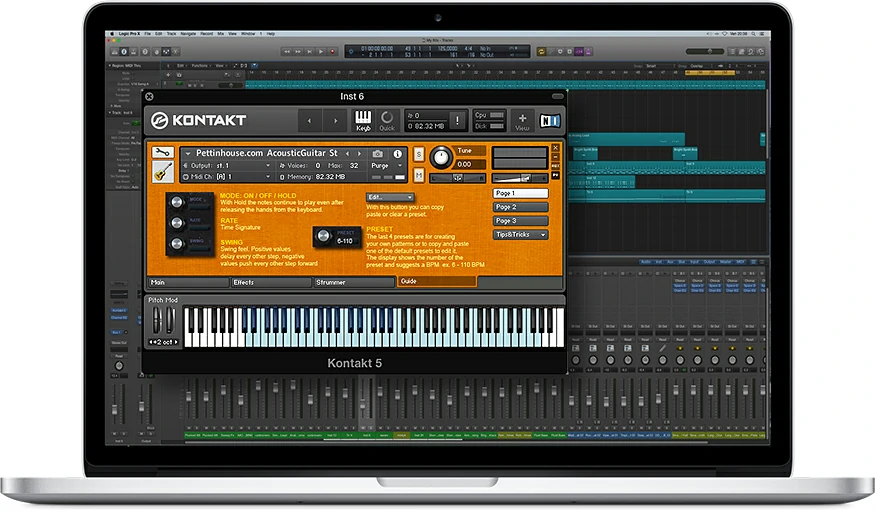Image resolution: width=875 pixels, height=512 pixels.
Task: Click the add track plus icon in Logic
Action: tap(169, 75)
